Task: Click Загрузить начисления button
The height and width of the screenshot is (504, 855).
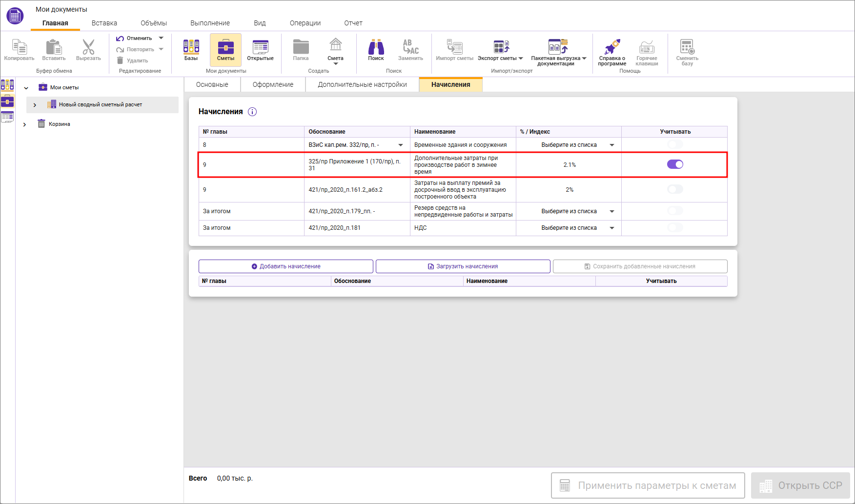Action: click(x=463, y=266)
